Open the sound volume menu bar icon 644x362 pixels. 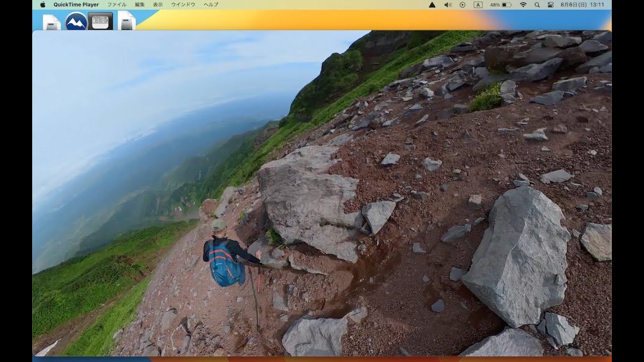[x=448, y=5]
